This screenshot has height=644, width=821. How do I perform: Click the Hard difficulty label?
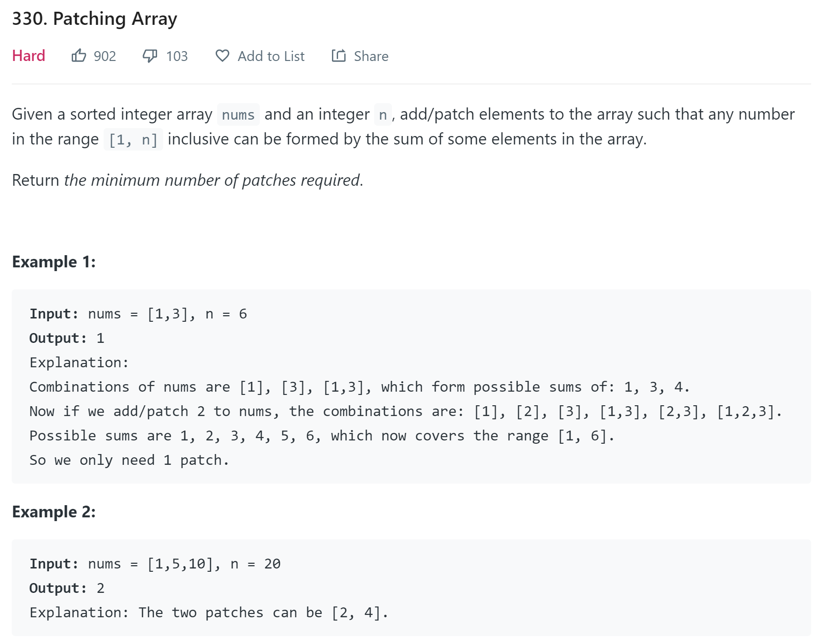(29, 56)
